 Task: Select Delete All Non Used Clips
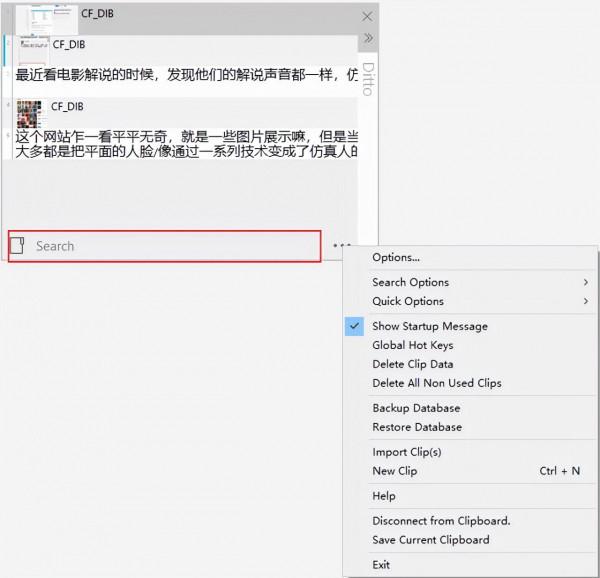tap(470, 383)
